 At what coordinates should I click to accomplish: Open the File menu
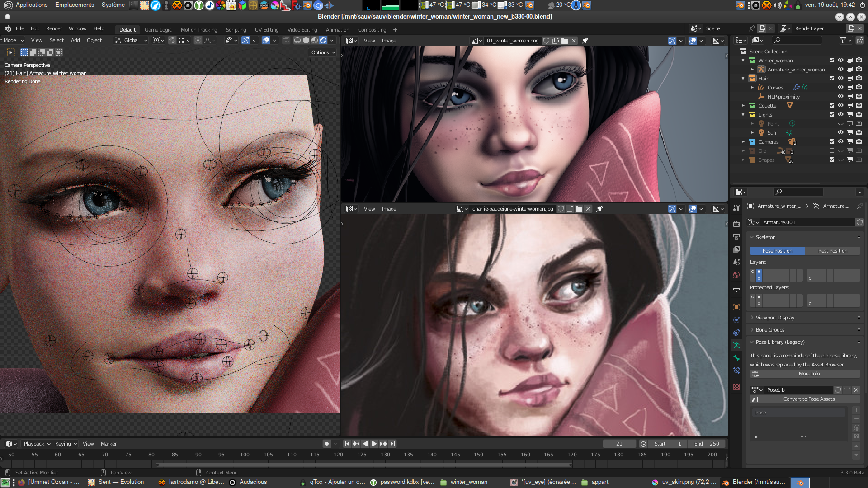(x=20, y=28)
